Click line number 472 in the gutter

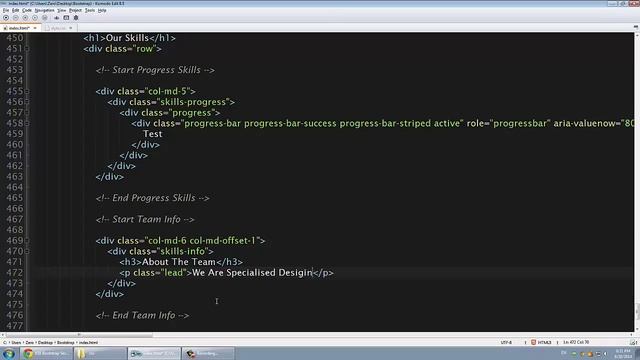tap(15, 273)
